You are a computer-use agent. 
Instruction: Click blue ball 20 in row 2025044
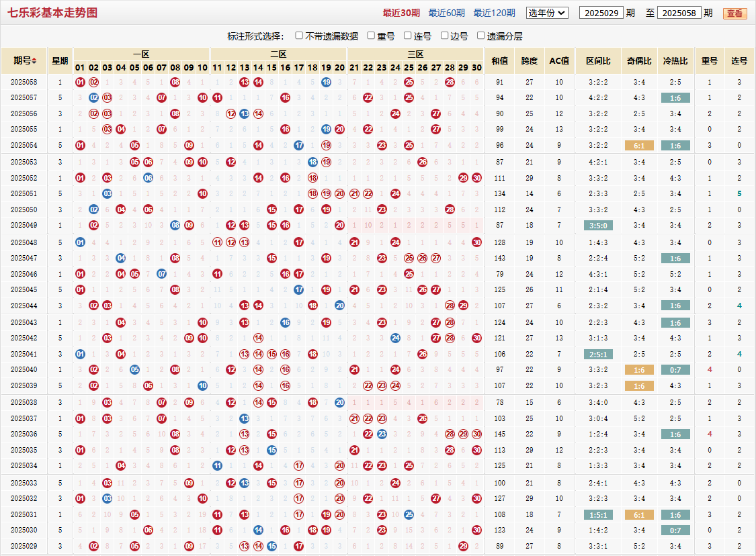click(340, 306)
